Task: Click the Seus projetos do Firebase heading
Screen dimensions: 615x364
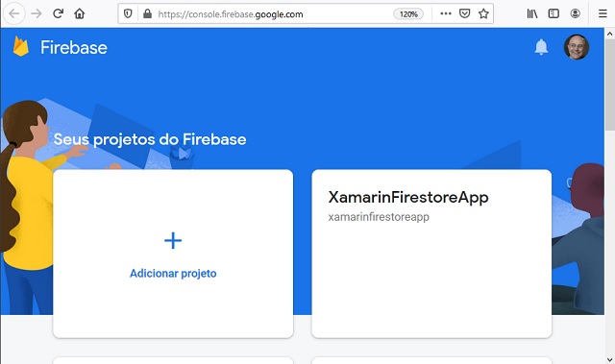Action: (x=150, y=139)
